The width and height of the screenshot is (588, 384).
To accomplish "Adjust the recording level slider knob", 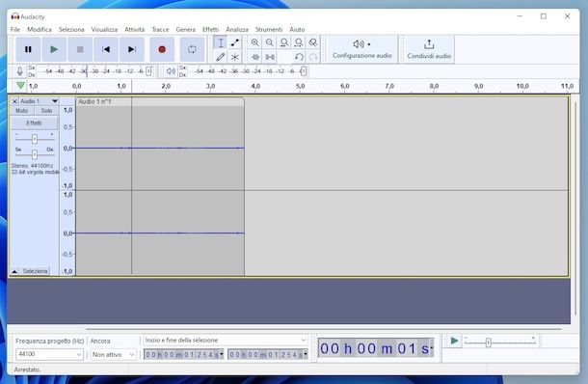I will [x=148, y=71].
